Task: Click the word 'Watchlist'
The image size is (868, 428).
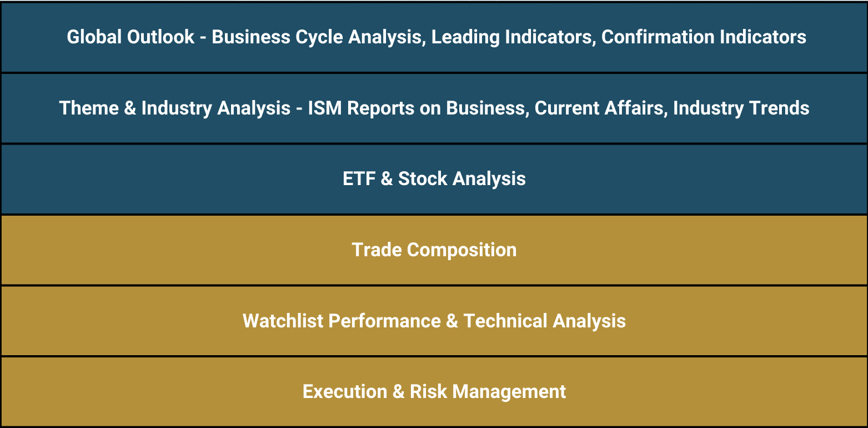Action: 283,321
